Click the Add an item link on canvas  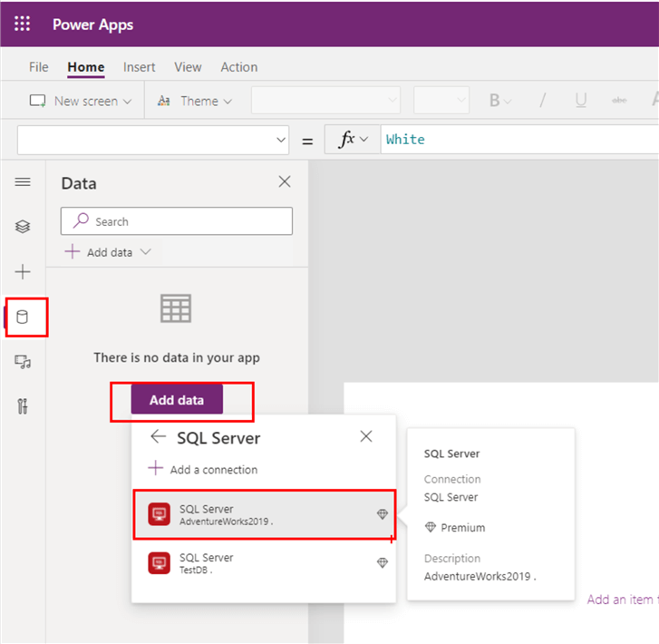[623, 600]
